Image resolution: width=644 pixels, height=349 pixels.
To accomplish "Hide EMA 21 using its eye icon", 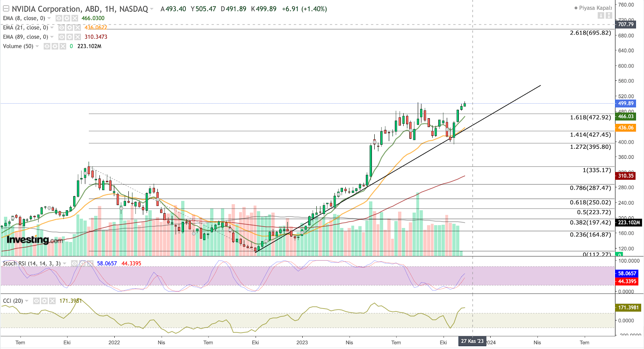I will (x=62, y=27).
